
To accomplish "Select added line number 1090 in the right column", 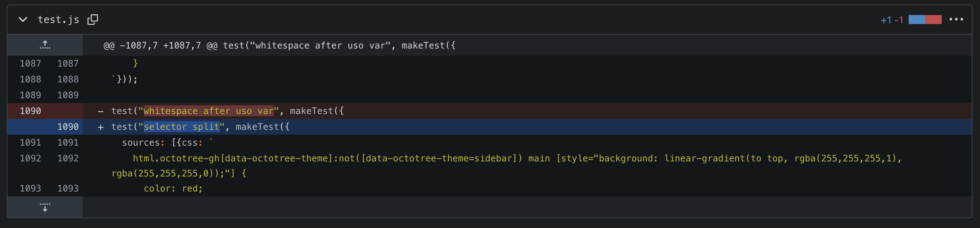I will click(68, 126).
